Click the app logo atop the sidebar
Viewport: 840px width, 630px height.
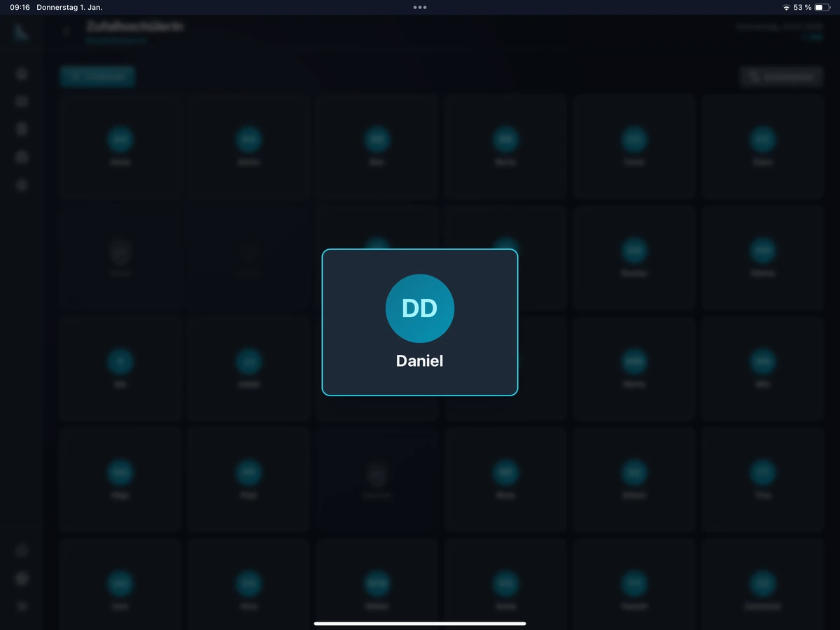coord(21,32)
